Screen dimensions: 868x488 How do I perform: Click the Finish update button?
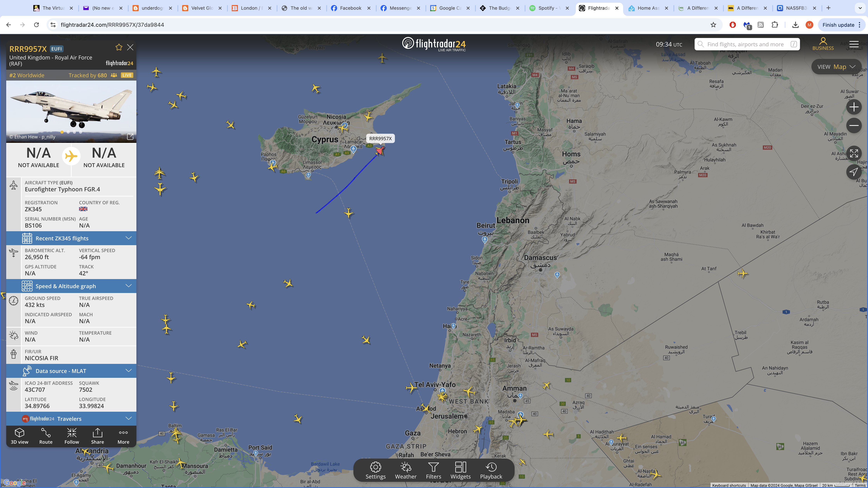(x=841, y=25)
